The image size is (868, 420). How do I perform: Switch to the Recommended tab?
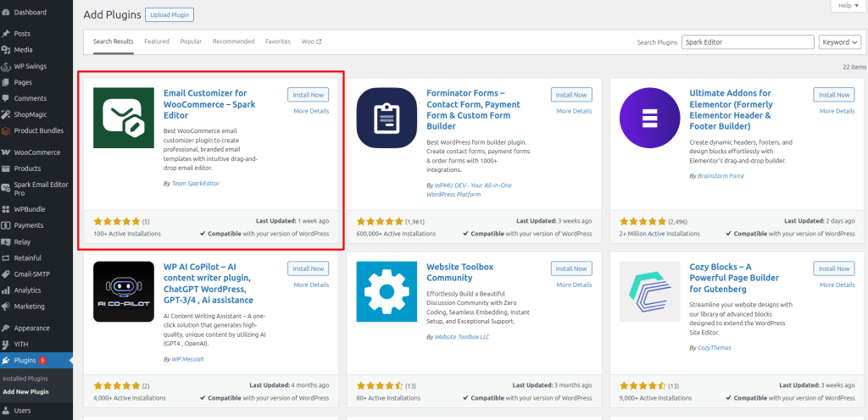[x=234, y=41]
